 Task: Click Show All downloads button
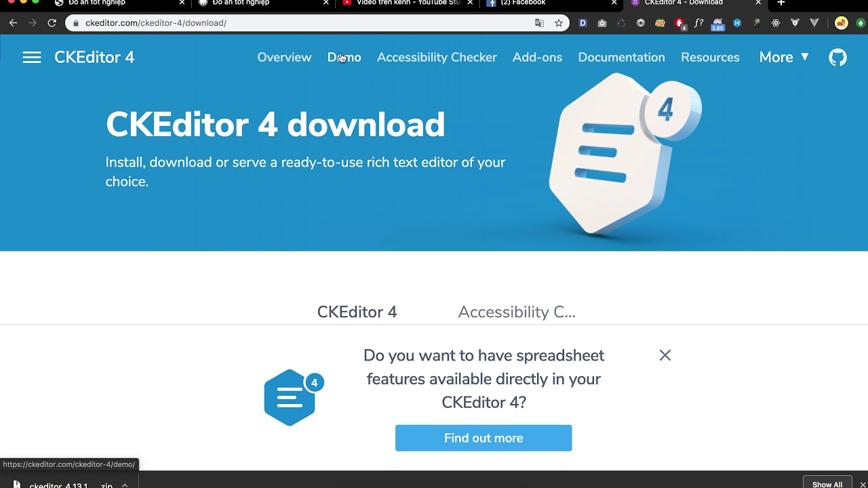click(x=827, y=484)
